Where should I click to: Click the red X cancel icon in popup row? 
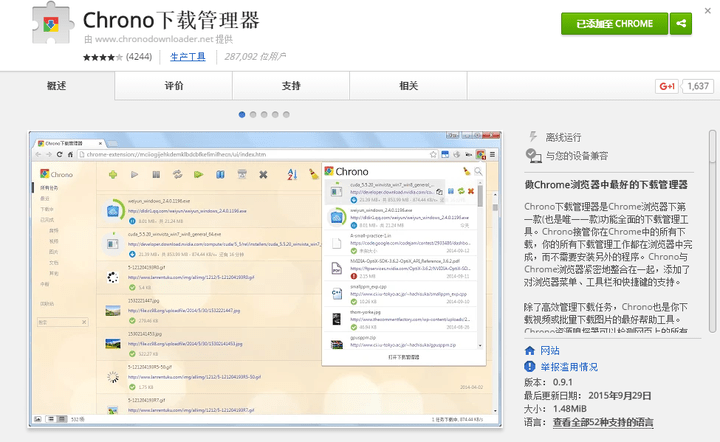click(471, 191)
